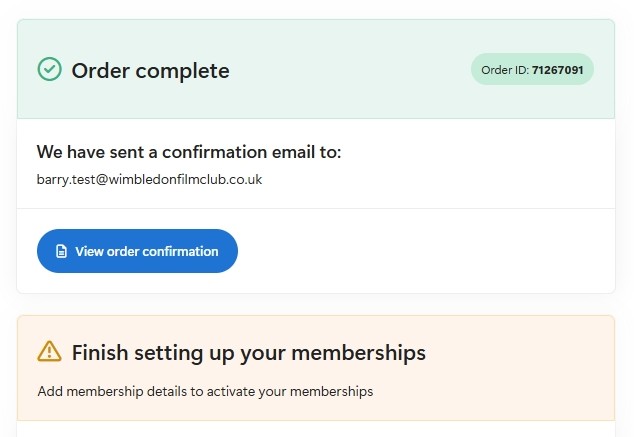Click the orange warning triangle icon
The height and width of the screenshot is (437, 634).
coord(49,351)
